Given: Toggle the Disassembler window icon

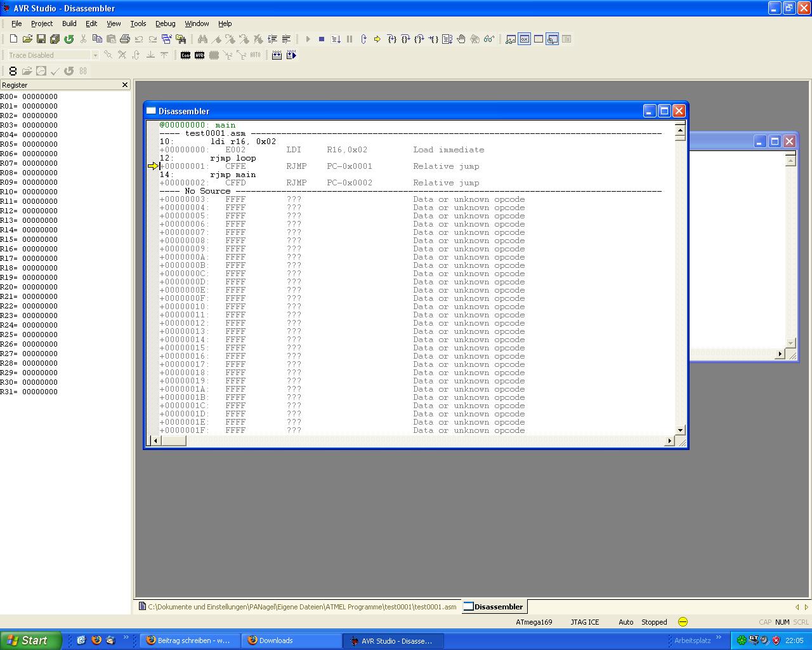Looking at the screenshot, I should coord(553,39).
